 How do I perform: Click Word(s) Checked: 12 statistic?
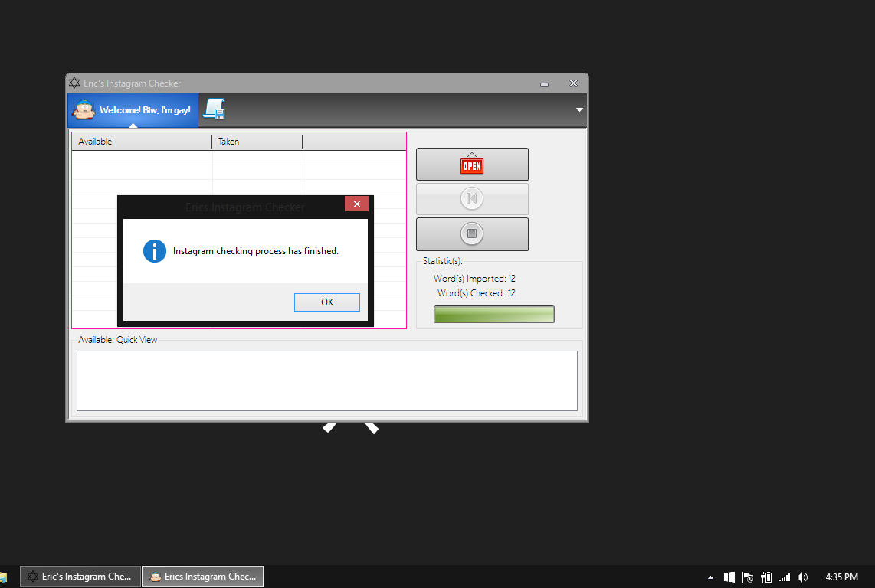(x=476, y=293)
